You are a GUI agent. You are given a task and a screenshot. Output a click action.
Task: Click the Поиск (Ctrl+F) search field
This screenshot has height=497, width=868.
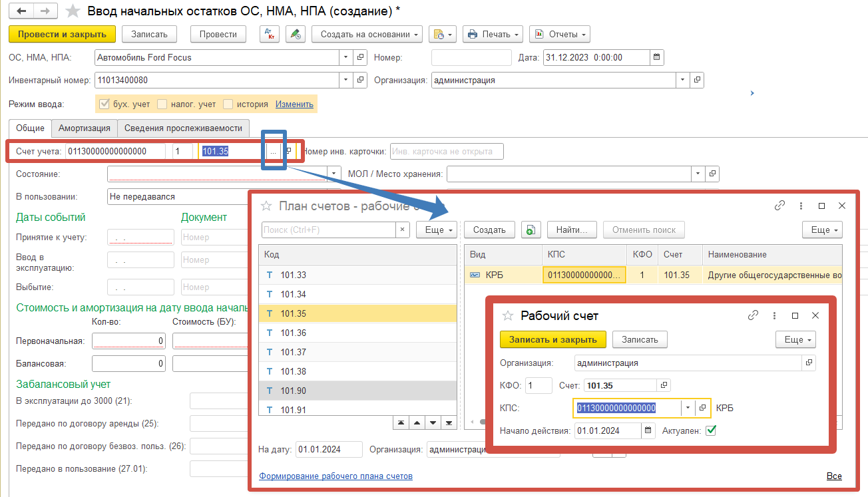click(329, 230)
